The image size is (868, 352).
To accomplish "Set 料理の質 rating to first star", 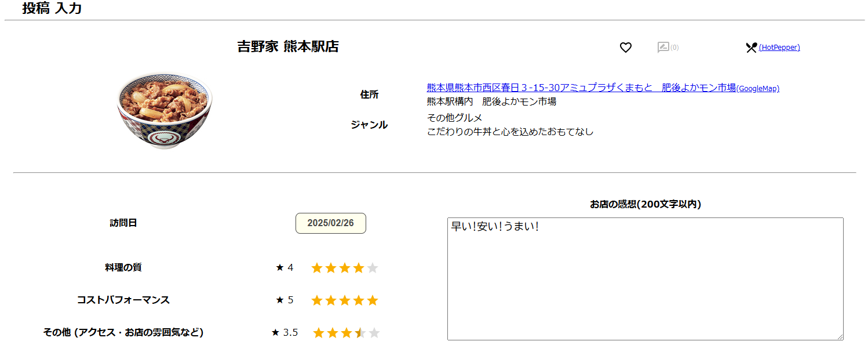I will 316,268.
